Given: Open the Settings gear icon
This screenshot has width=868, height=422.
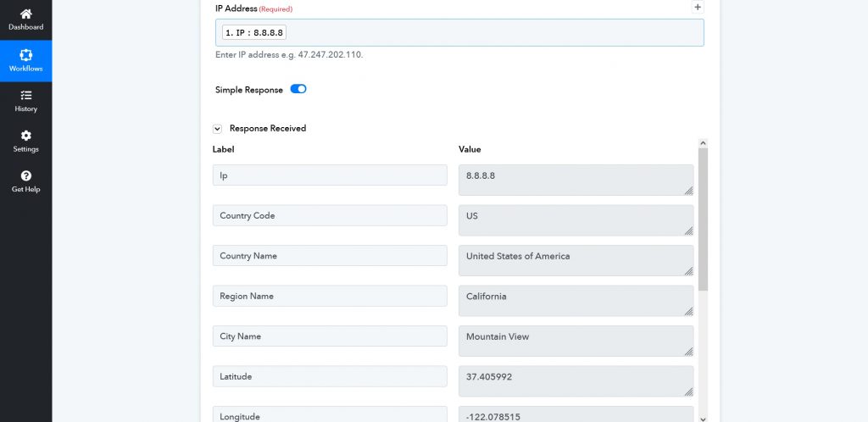Looking at the screenshot, I should (x=25, y=136).
